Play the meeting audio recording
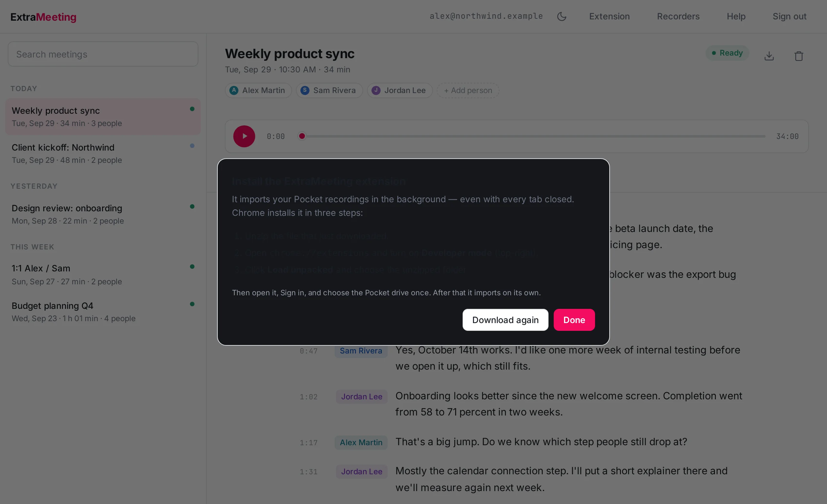Viewport: 827px width, 504px height. pyautogui.click(x=244, y=136)
